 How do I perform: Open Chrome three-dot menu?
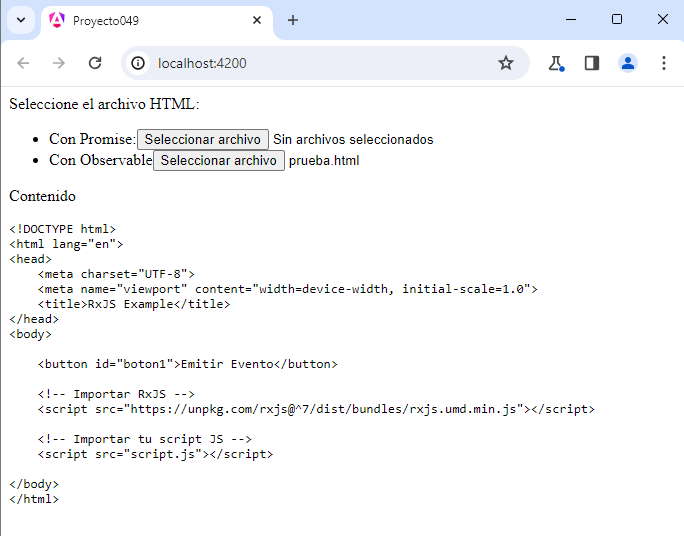point(663,63)
